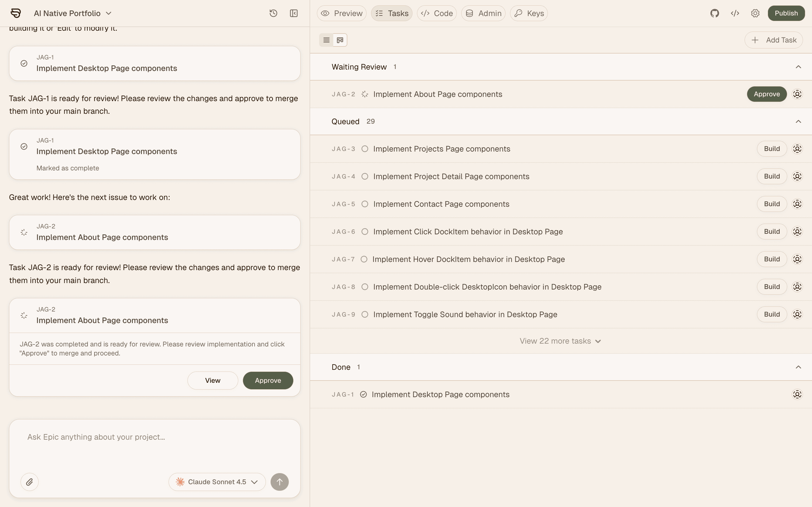Open the version history clock icon

(273, 14)
